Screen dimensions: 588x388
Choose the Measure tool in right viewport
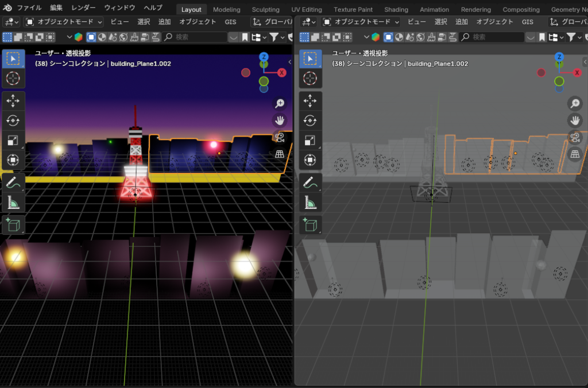pyautogui.click(x=310, y=203)
